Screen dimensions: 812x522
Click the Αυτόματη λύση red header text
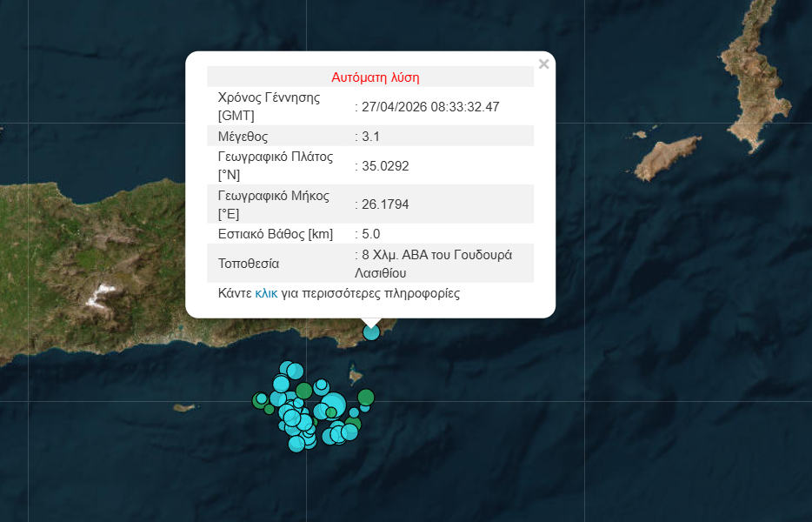point(376,77)
